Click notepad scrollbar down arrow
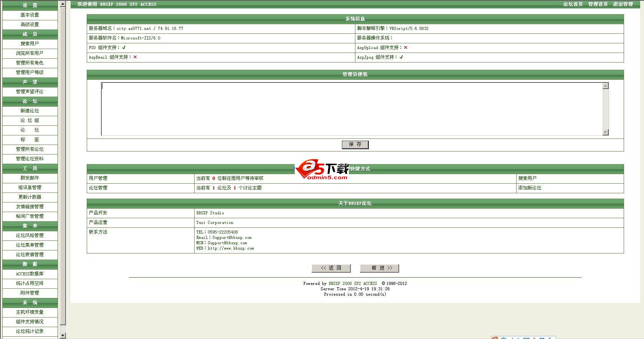This screenshot has width=644, height=339. tap(606, 132)
